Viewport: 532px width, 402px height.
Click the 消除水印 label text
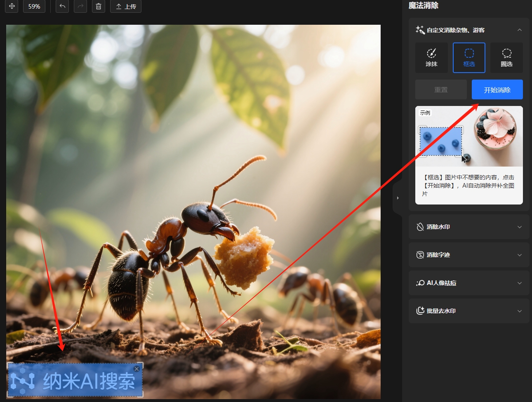438,227
